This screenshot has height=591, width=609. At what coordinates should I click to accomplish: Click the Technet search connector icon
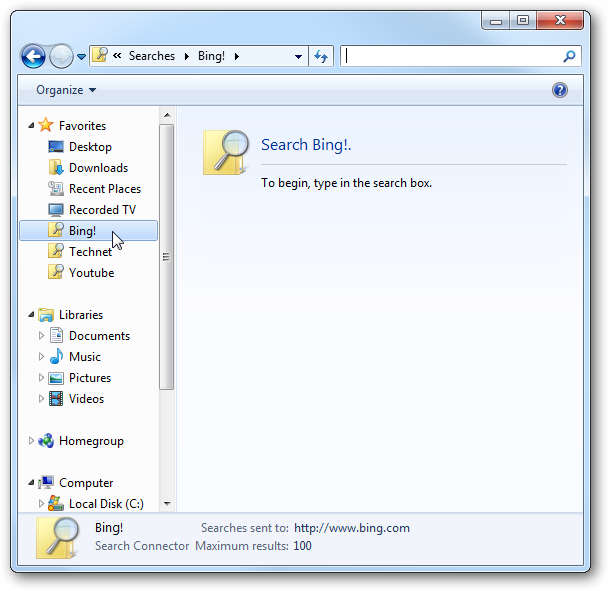click(56, 251)
